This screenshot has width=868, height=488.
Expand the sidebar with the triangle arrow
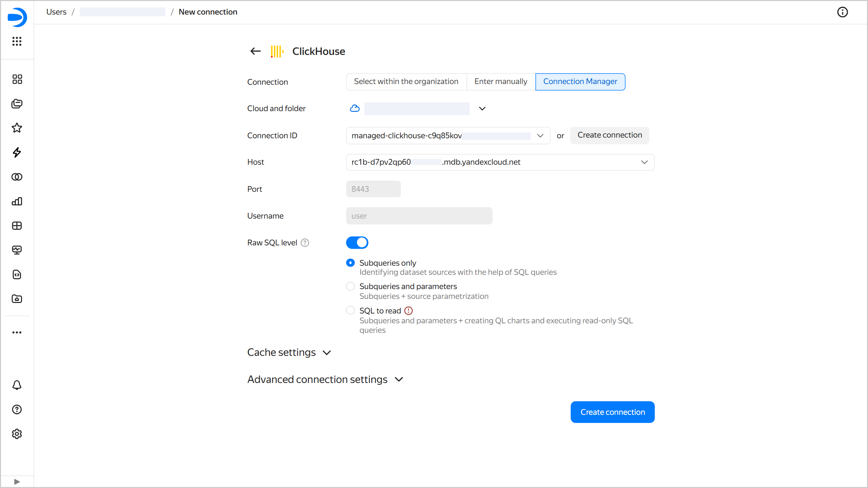17,482
